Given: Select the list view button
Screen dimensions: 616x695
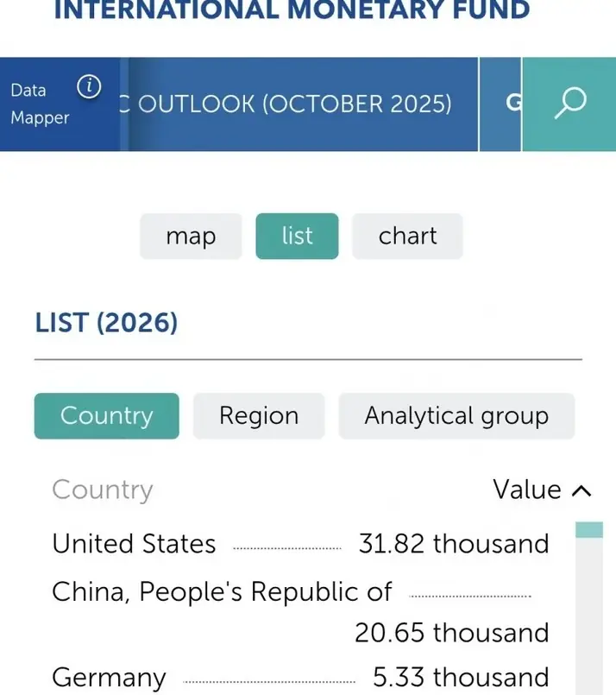Looking at the screenshot, I should [297, 236].
